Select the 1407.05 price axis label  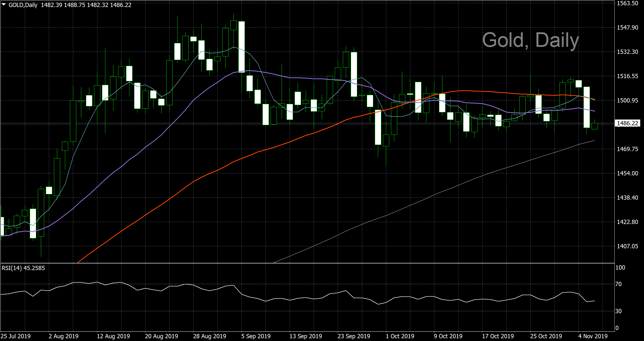tap(627, 246)
